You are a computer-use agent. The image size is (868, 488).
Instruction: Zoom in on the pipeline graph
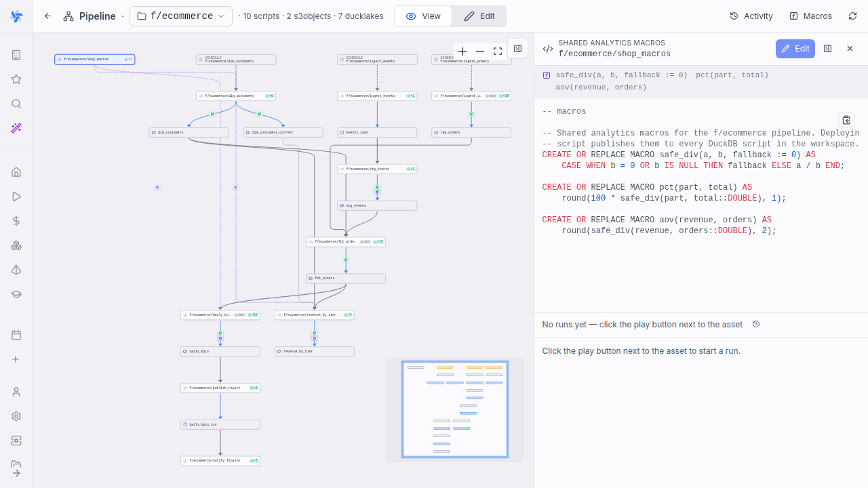coord(462,52)
